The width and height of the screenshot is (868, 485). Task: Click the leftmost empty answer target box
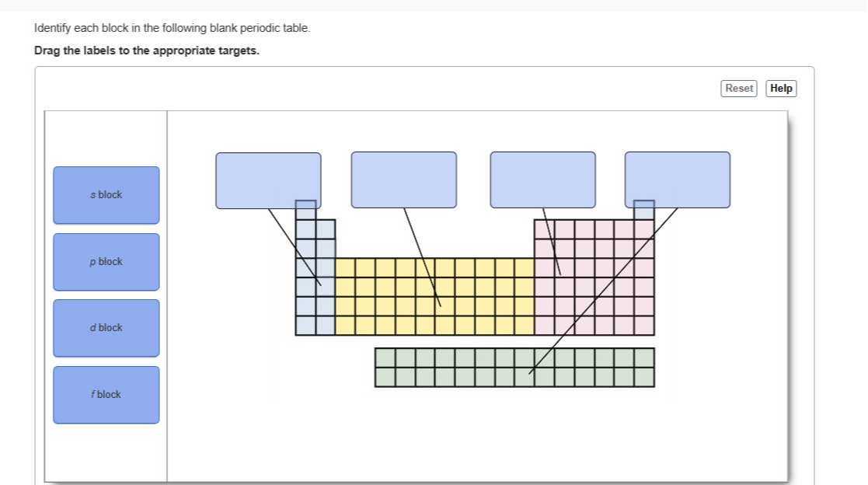[x=268, y=179]
